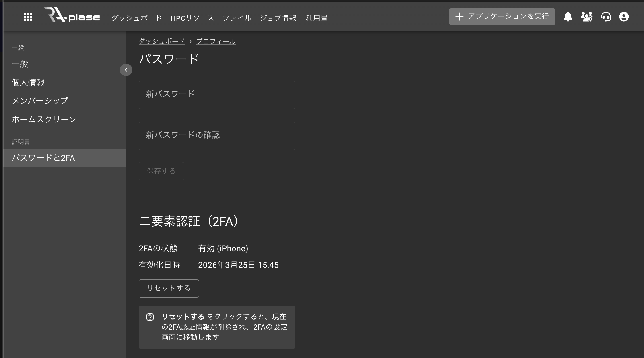Go to the ファイル menu
644x358 pixels.
[237, 18]
